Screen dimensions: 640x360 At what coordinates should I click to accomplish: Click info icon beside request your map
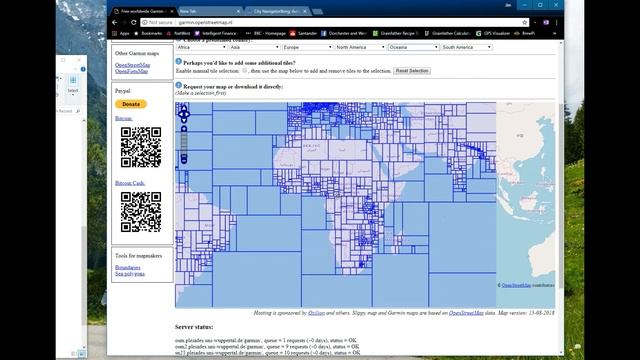(178, 85)
